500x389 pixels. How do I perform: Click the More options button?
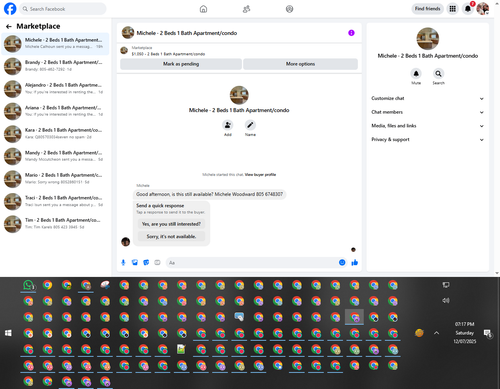point(300,64)
